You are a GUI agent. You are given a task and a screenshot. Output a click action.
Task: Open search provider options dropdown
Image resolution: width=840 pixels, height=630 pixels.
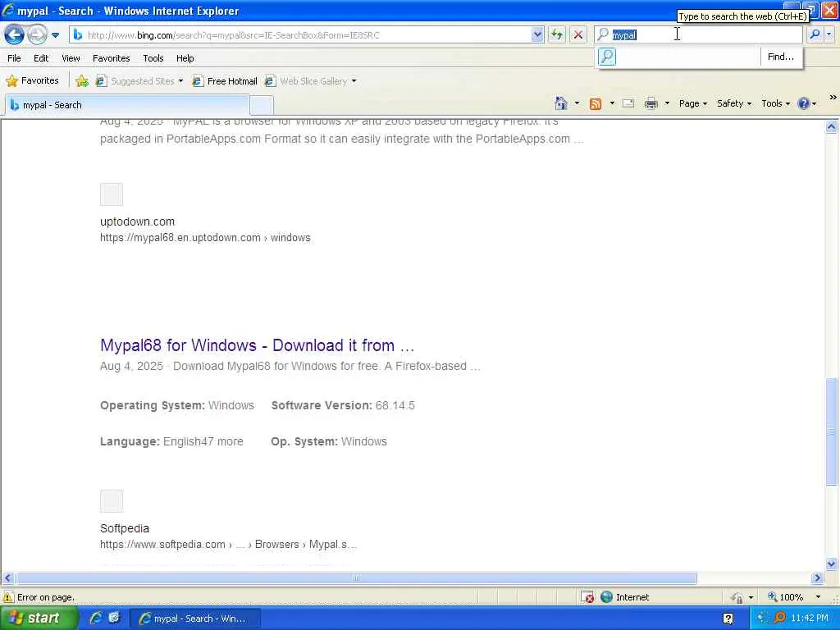point(829,34)
